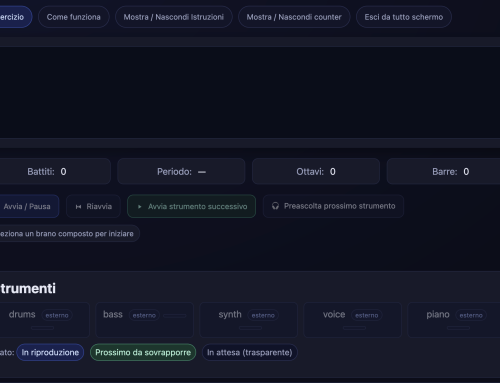Image resolution: width=500 pixels, height=383 pixels.
Task: Click the esterno badge on voice
Action: [x=367, y=315]
